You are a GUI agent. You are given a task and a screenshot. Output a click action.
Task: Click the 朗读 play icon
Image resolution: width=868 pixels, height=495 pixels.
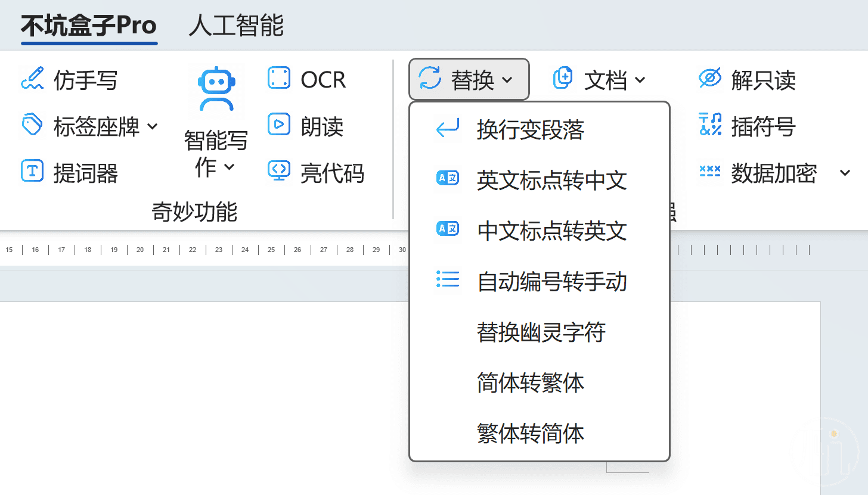click(279, 124)
